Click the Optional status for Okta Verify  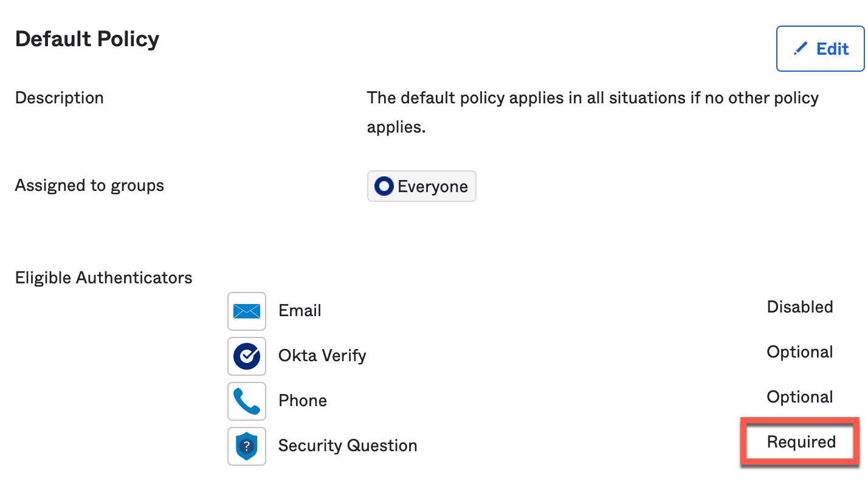pos(800,352)
